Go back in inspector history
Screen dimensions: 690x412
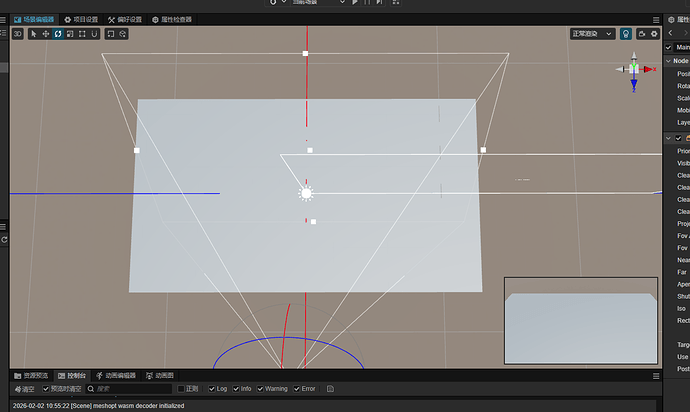point(670,33)
